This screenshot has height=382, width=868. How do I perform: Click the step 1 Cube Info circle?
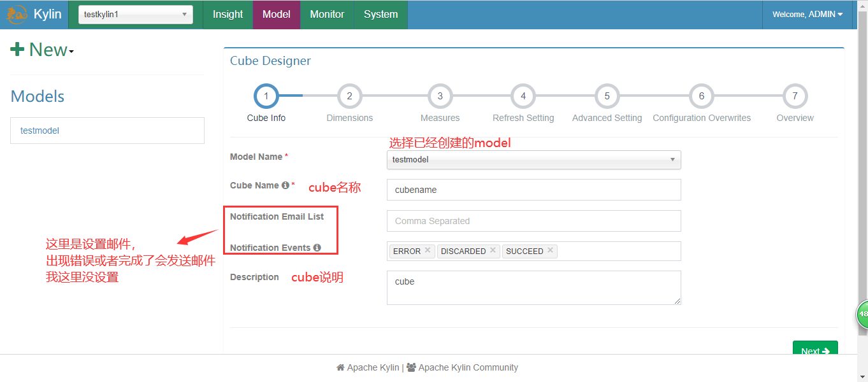[x=266, y=96]
